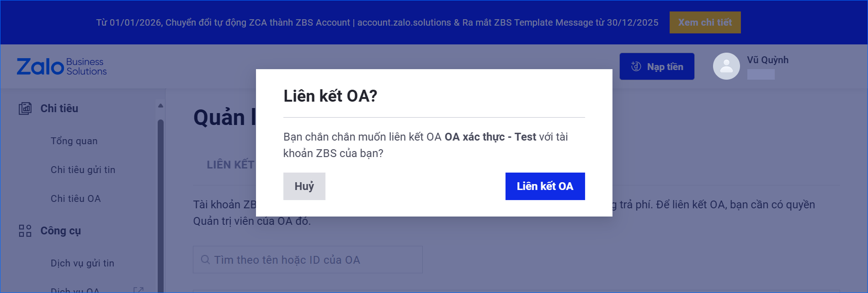Viewport: 868px width, 293px height.
Task: Collapse the Chi tiêu menu section
Action: point(59,109)
